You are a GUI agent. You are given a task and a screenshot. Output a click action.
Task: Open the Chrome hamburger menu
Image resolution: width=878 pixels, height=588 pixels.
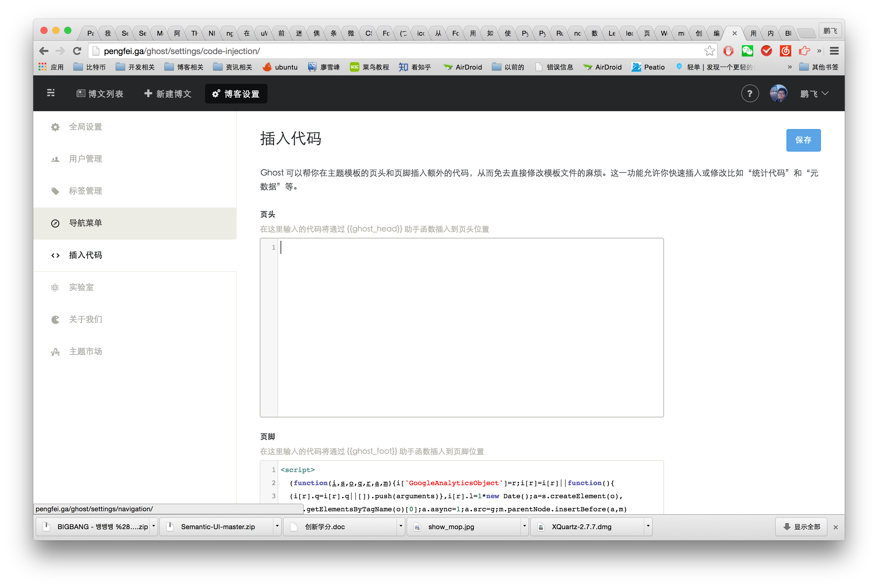[834, 51]
